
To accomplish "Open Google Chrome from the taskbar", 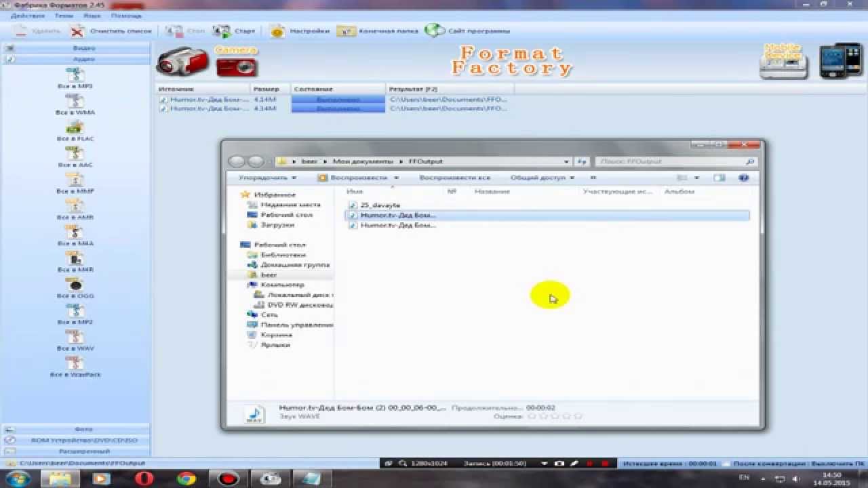I will click(x=186, y=479).
